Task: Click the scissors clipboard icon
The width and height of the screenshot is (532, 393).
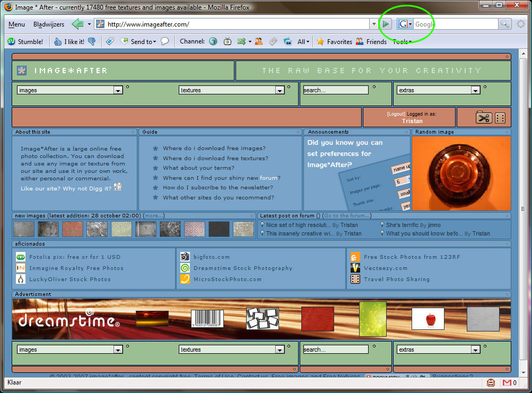Action: click(484, 117)
